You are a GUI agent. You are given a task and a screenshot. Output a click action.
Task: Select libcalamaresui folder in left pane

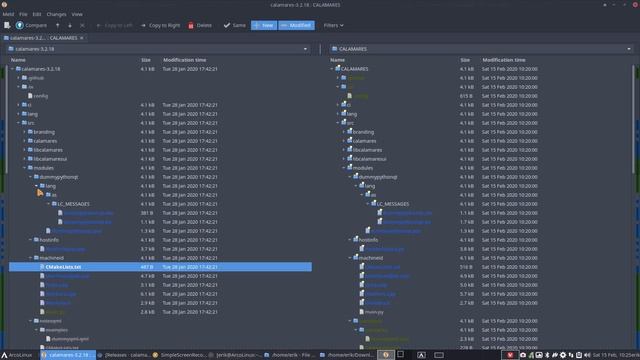coord(50,159)
